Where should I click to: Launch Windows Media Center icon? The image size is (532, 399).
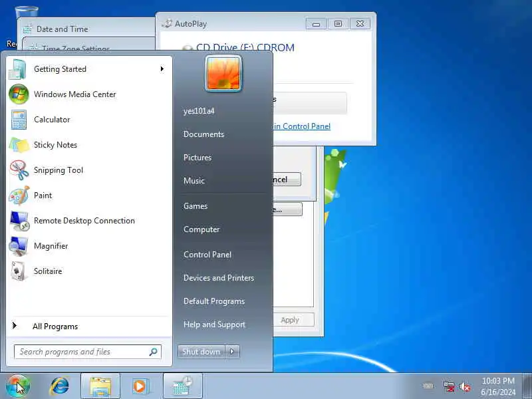pos(19,94)
